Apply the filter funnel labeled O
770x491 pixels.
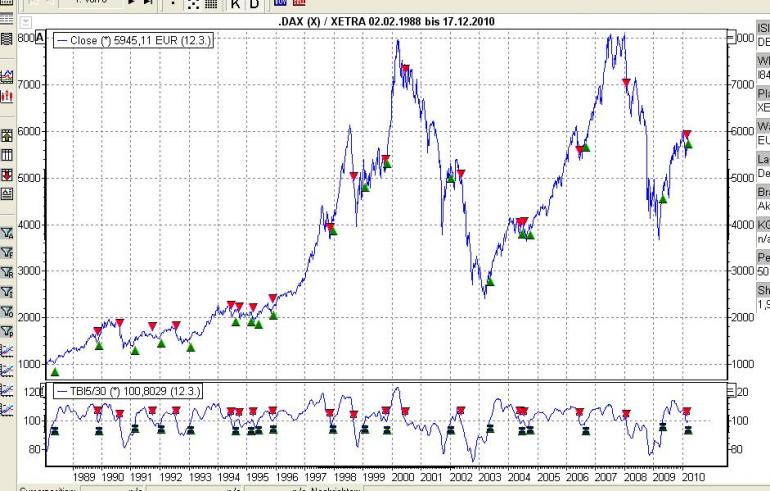pyautogui.click(x=7, y=312)
